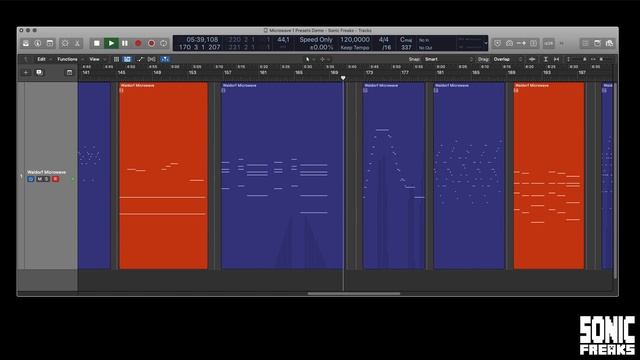Viewport: 640px width, 360px height.
Task: Start playback with the green Play button
Action: click(111, 43)
